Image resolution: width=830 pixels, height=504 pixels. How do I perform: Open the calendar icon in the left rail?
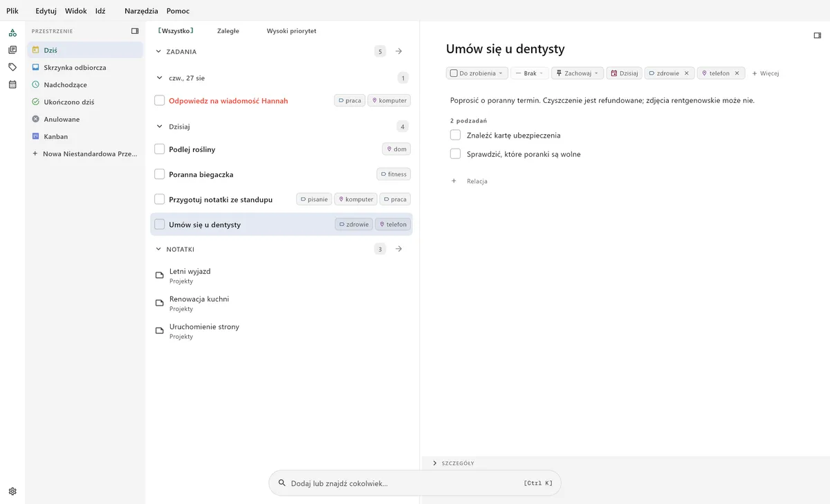(x=12, y=84)
